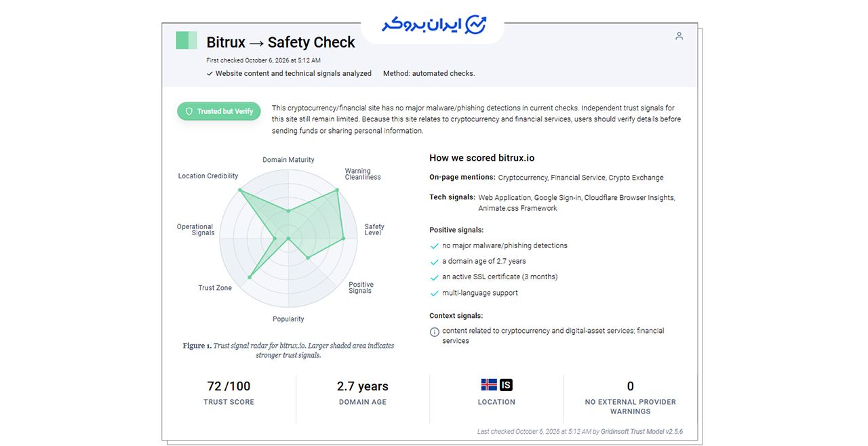Click the Trust Zone radar label
This screenshot has height=446, width=868.
pyautogui.click(x=215, y=288)
